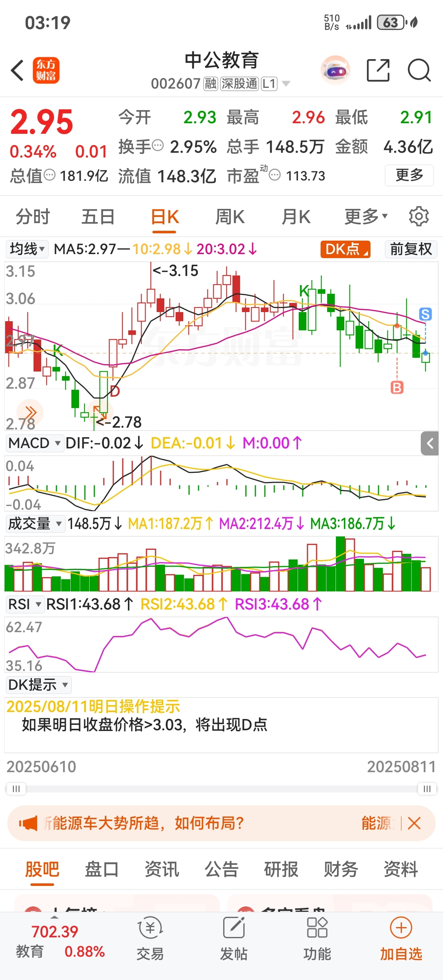Open the 均线 dropdown

27,249
